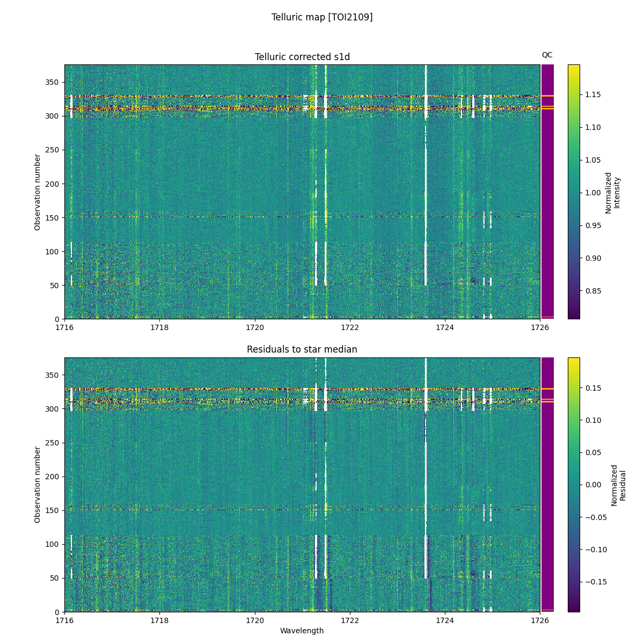Click y-tick 250 of the Residuals plot
The width and height of the screenshot is (644, 644).
point(53,443)
